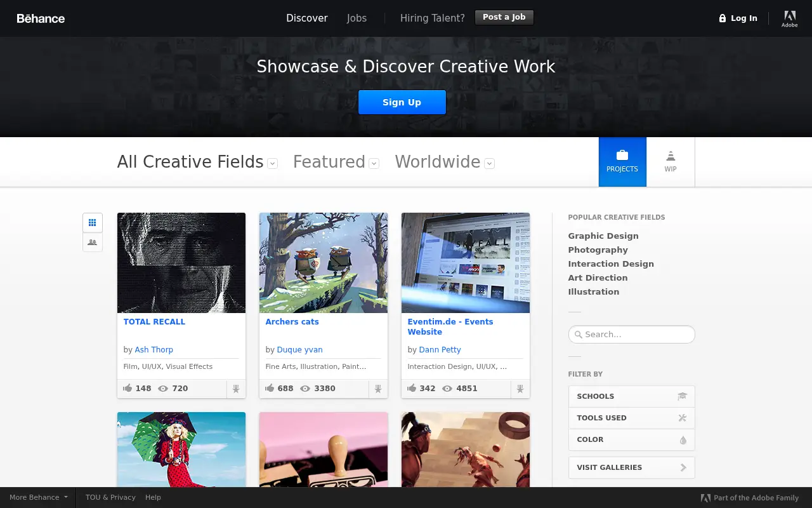Expand the All Creative Fields dropdown

pyautogui.click(x=273, y=163)
